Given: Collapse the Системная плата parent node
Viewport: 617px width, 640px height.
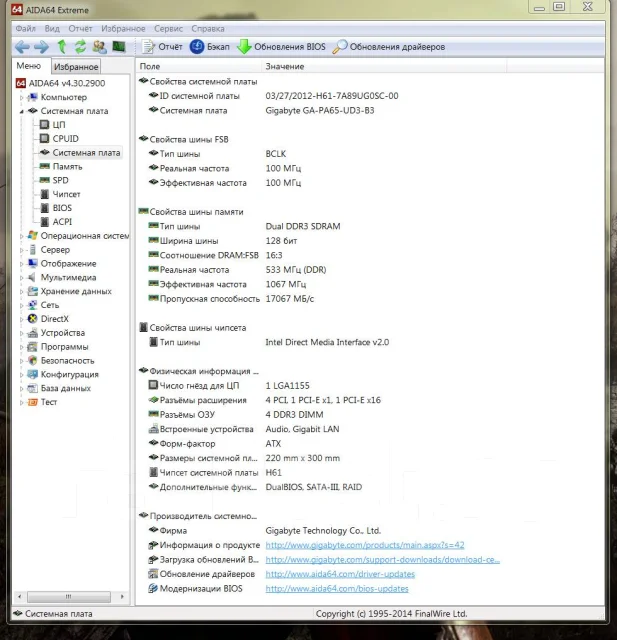Looking at the screenshot, I should [22, 111].
